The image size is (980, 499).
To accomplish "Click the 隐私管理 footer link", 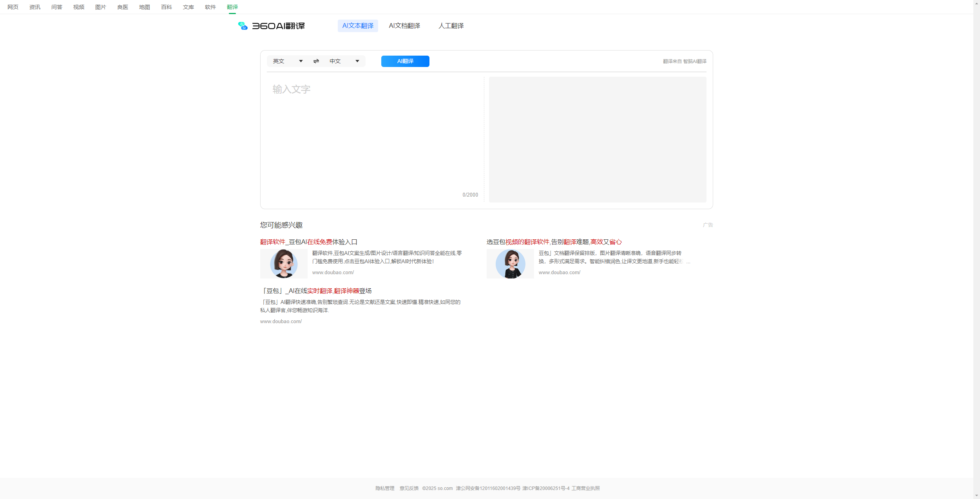I will (x=384, y=488).
